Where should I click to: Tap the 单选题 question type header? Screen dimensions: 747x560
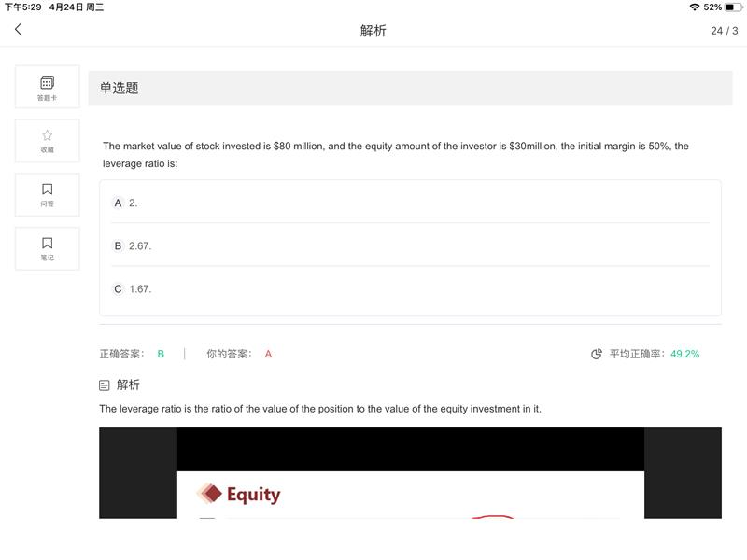pyautogui.click(x=120, y=88)
